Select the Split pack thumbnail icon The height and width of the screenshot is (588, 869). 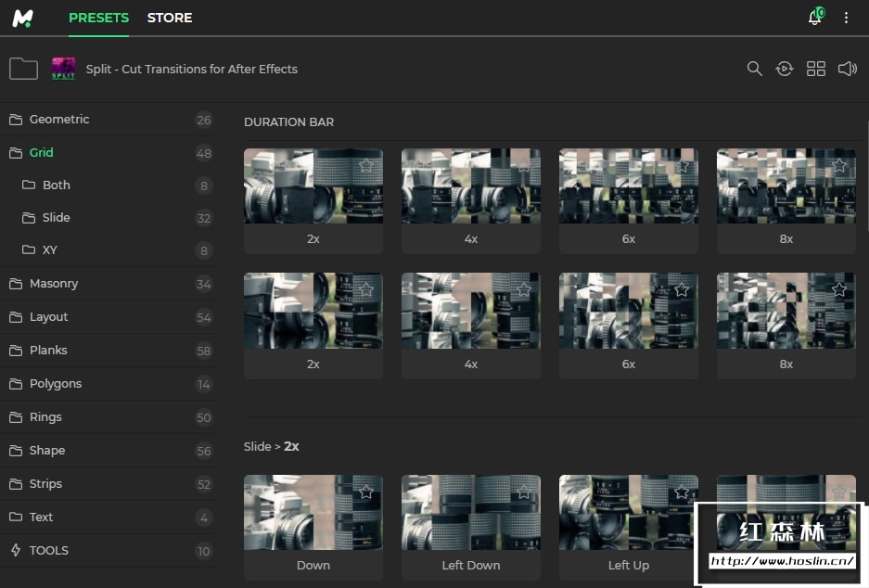click(63, 69)
